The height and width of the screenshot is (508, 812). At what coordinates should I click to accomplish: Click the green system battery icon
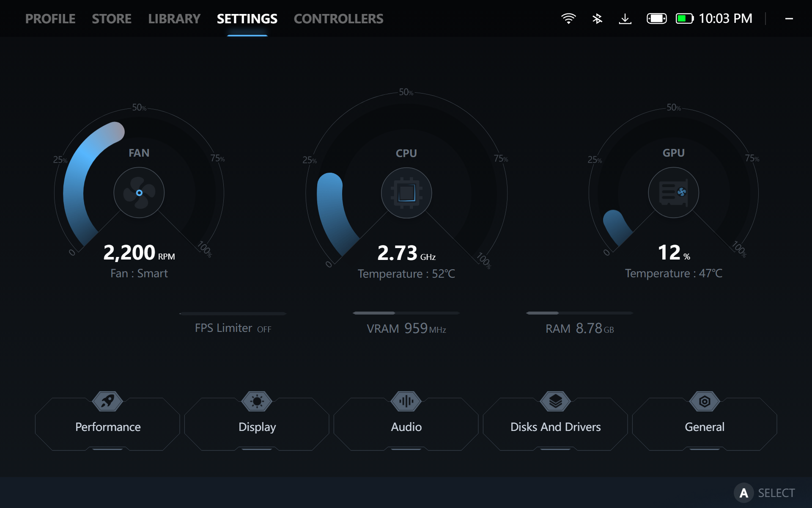[x=684, y=19]
